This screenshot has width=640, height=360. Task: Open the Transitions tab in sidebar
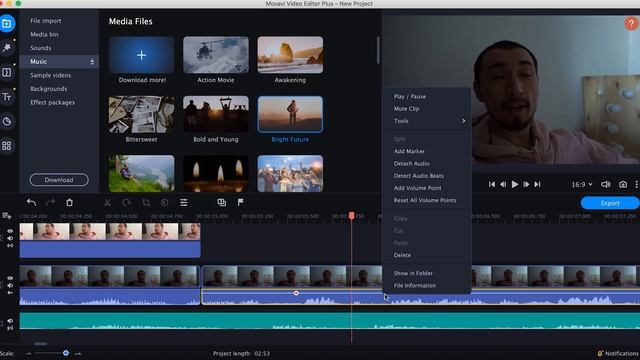tap(7, 72)
